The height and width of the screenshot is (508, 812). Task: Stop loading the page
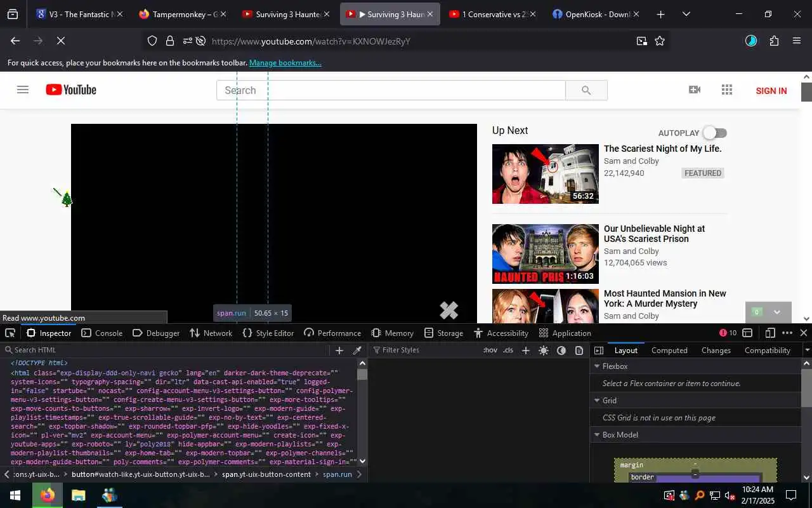coord(61,41)
